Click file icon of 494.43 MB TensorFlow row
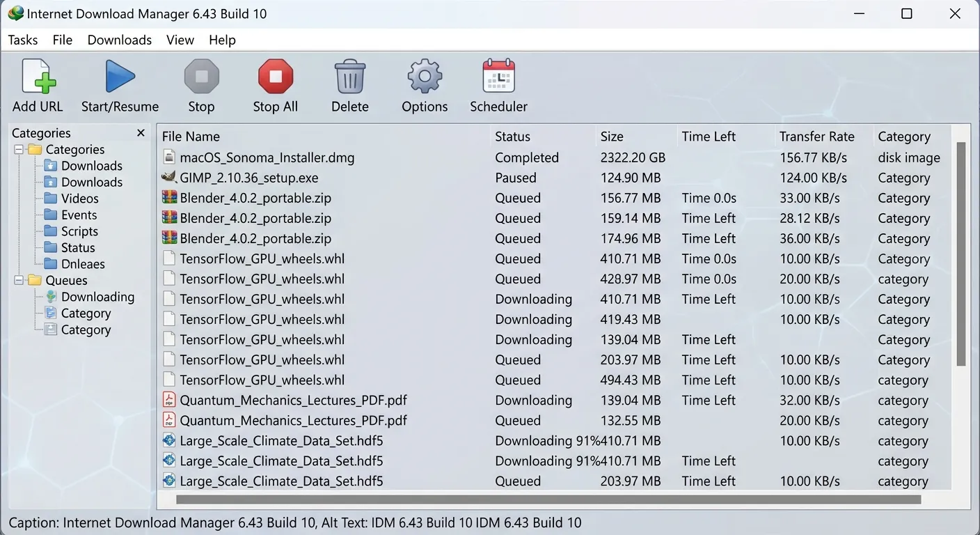 (168, 380)
